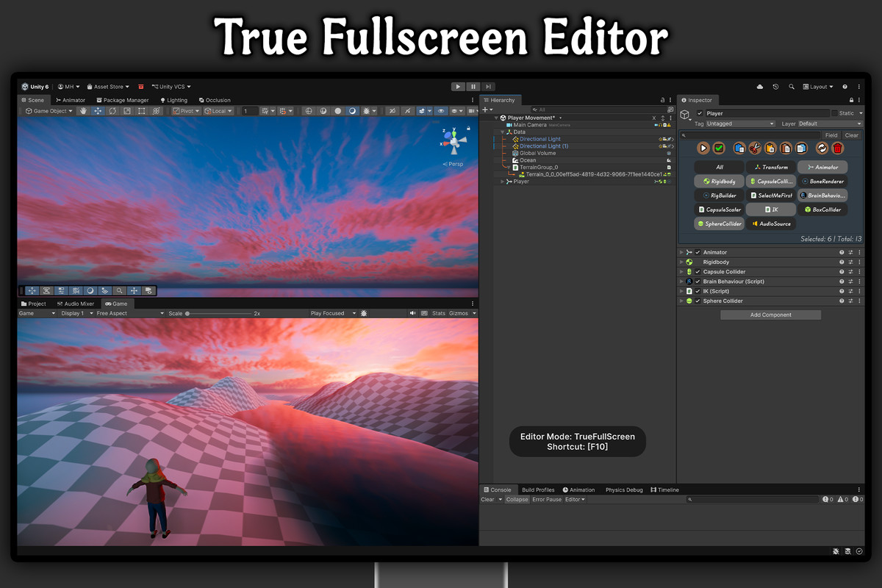Mute audio using the speaker icon in Game view
The height and width of the screenshot is (588, 882).
tap(413, 313)
